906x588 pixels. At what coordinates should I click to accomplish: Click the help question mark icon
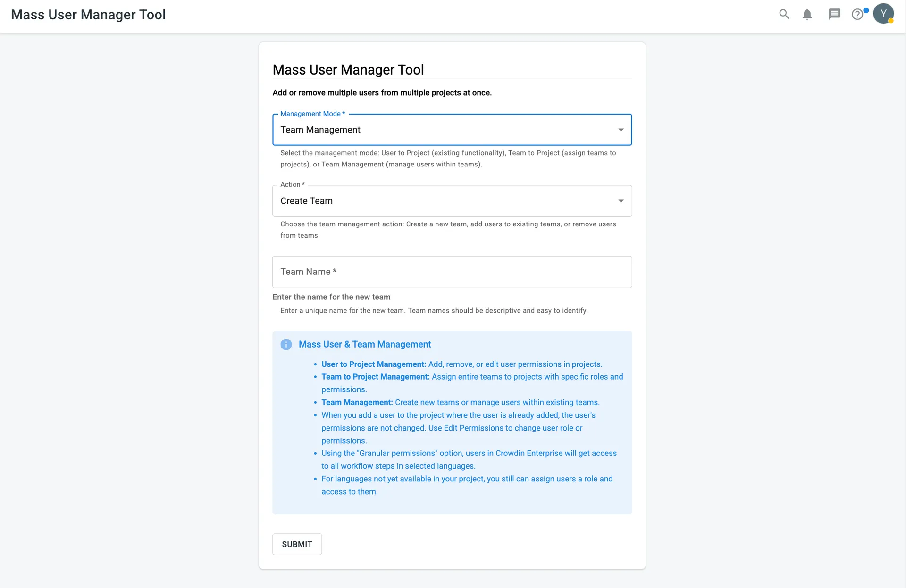tap(858, 14)
